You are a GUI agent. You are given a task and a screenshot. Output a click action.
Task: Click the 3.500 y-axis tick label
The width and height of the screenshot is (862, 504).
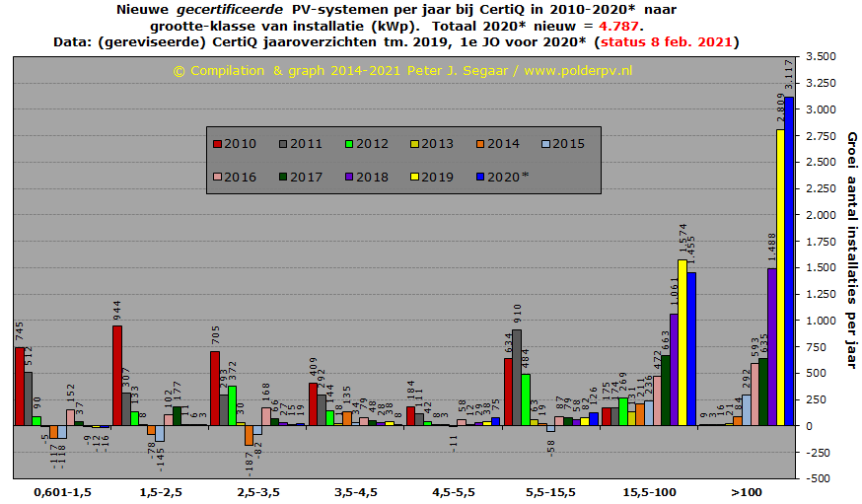click(821, 56)
